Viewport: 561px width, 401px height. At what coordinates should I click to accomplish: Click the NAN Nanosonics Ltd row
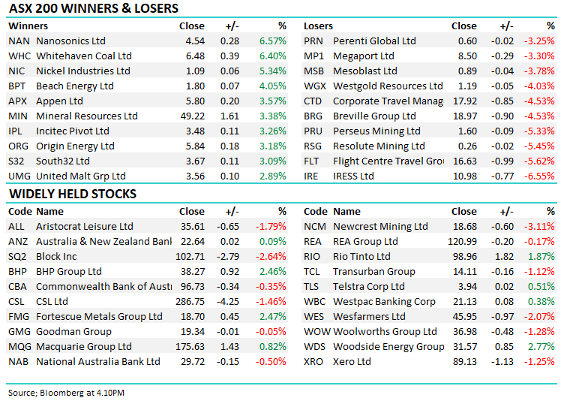click(x=147, y=41)
